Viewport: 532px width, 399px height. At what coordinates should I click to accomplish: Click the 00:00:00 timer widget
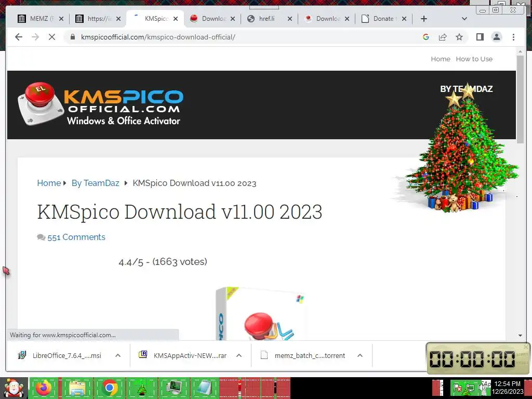478,358
